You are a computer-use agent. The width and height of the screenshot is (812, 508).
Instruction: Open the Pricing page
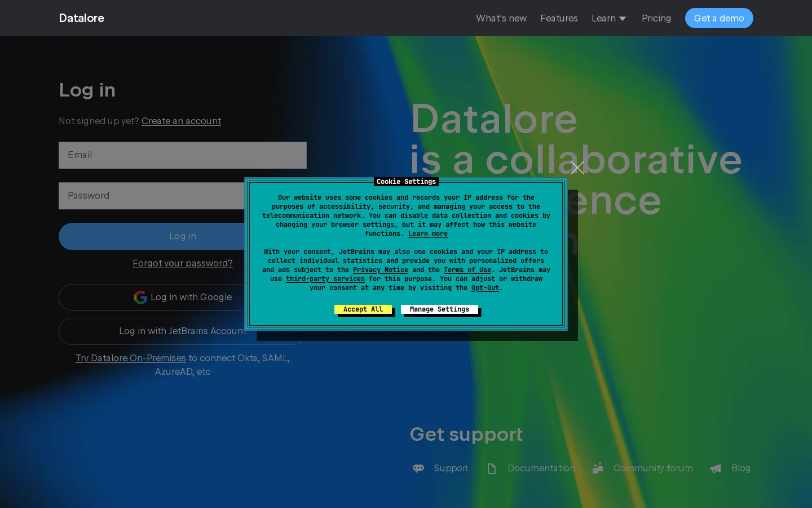656,18
